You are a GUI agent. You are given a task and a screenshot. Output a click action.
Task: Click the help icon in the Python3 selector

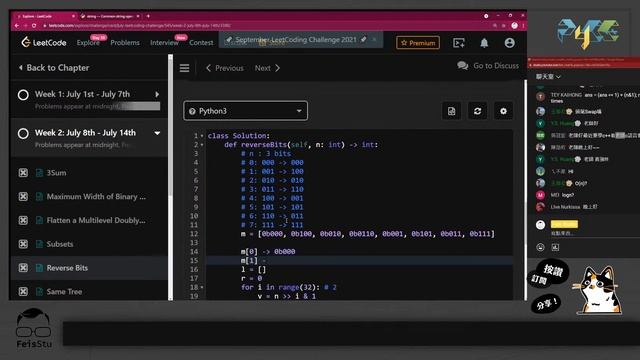tap(192, 111)
